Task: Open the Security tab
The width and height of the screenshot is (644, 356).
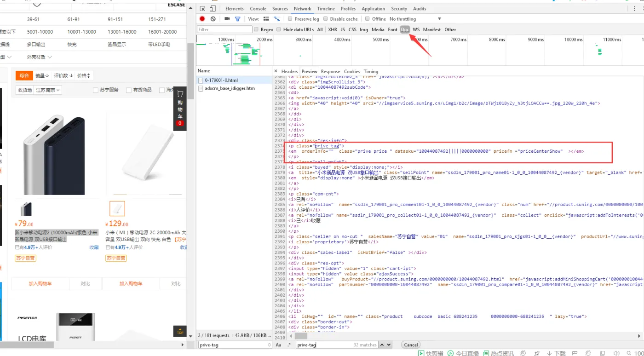Action: coord(399,9)
